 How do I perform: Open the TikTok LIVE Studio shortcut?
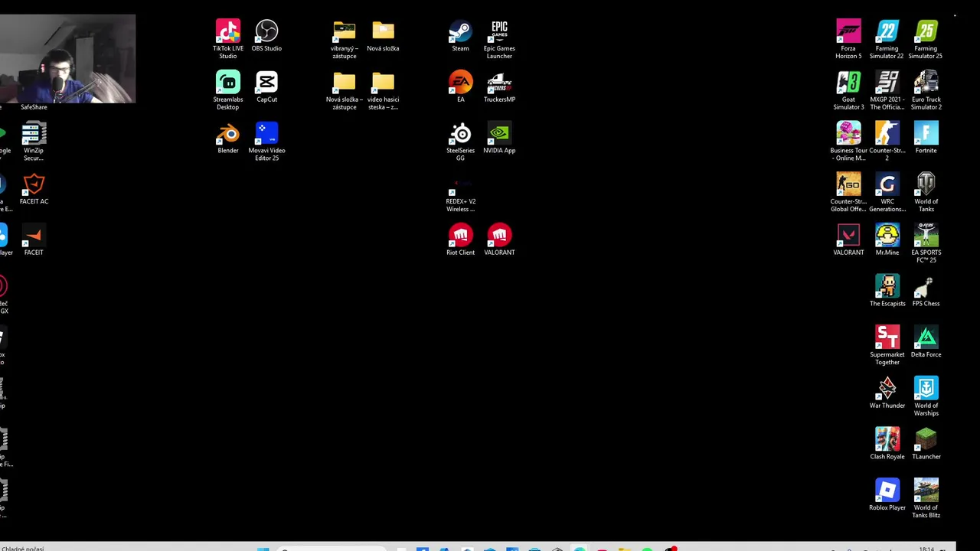pos(228,31)
